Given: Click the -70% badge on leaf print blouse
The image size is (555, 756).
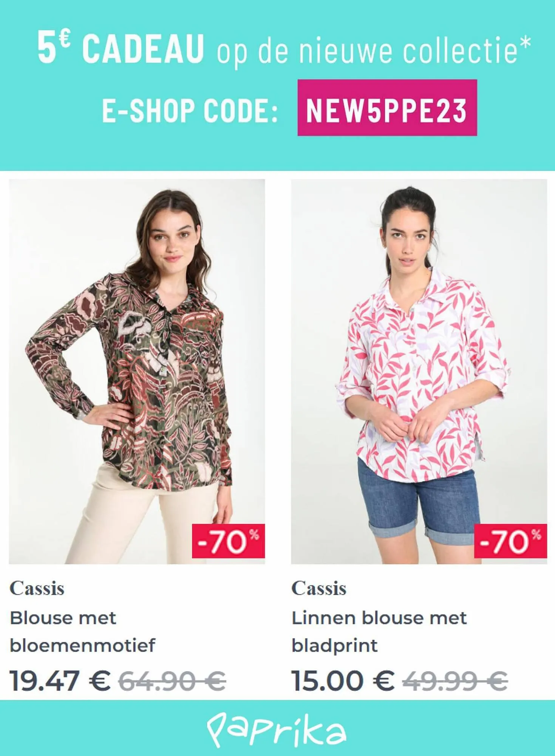Looking at the screenshot, I should 510,541.
